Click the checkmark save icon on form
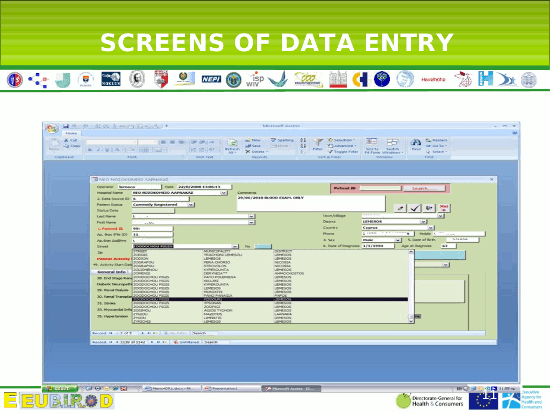This screenshot has width=550, height=413. click(x=415, y=208)
